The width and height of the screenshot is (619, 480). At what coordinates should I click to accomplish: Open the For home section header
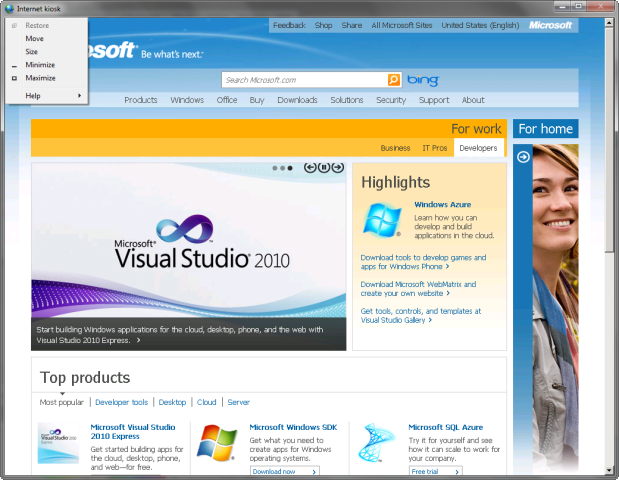click(546, 129)
